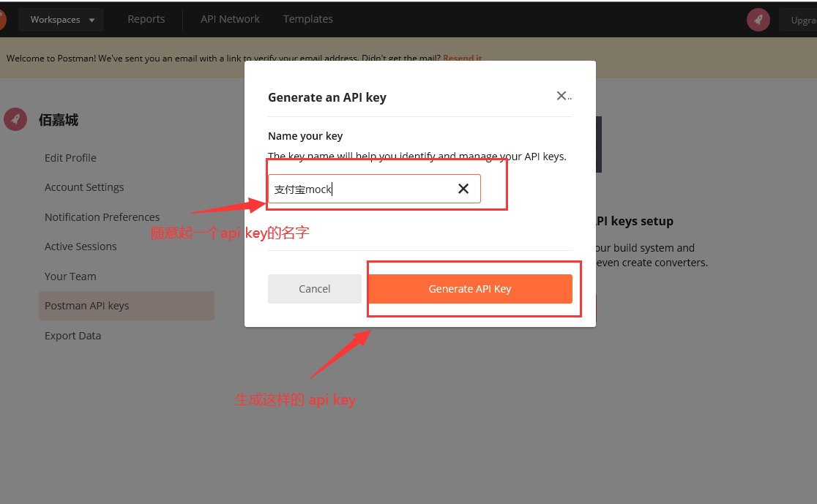Open Templates in top navigation

point(308,19)
